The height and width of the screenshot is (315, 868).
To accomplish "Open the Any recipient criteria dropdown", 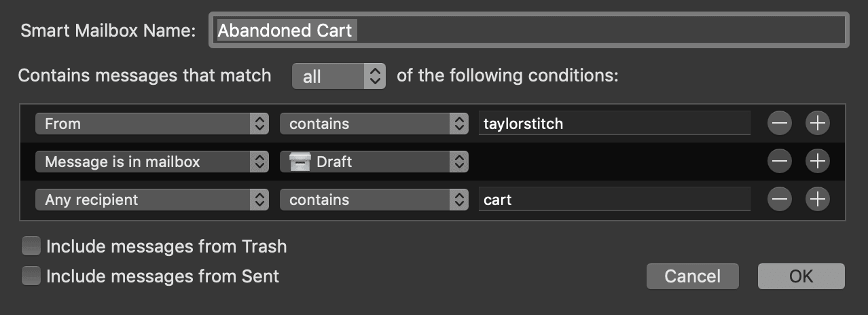I will [x=151, y=200].
